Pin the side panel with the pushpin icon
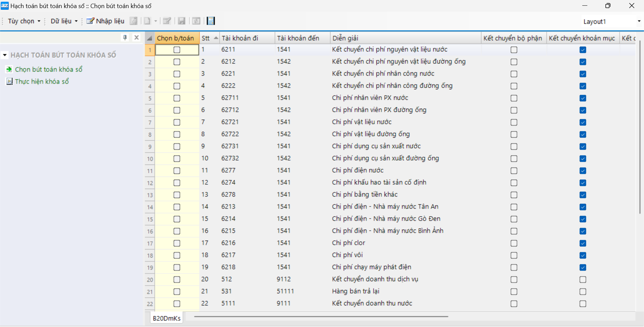644x327 pixels. [125, 37]
